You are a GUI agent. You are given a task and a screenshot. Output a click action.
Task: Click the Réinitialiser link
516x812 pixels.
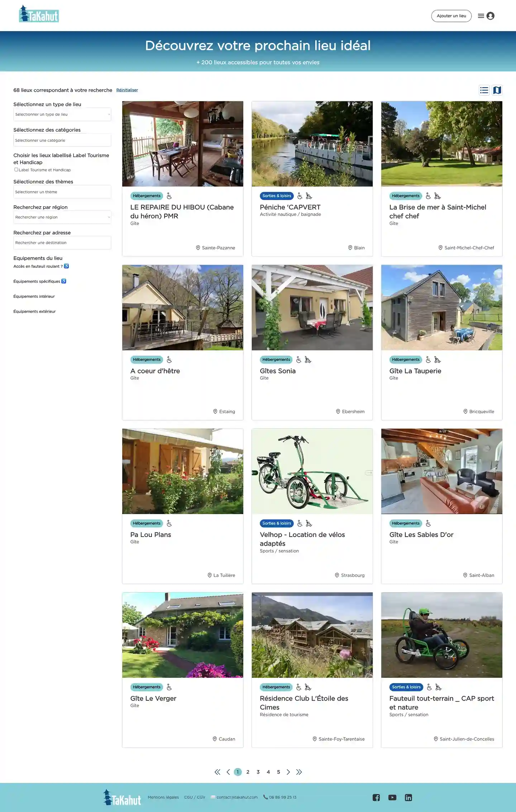coord(127,90)
